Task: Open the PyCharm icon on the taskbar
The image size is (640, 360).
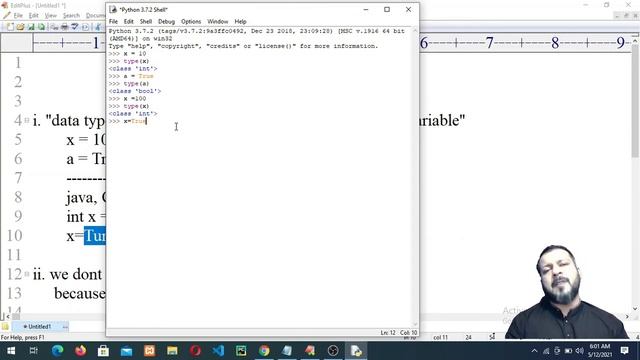Action: pyautogui.click(x=241, y=351)
